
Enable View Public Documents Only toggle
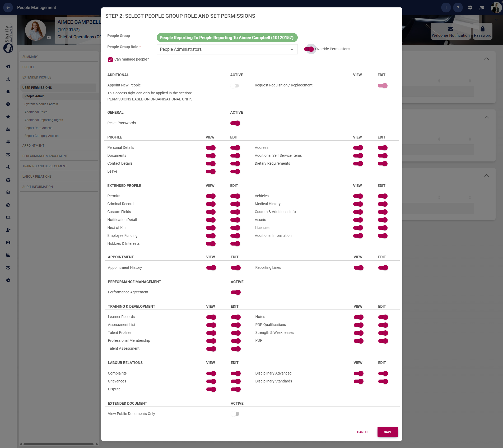click(x=235, y=414)
